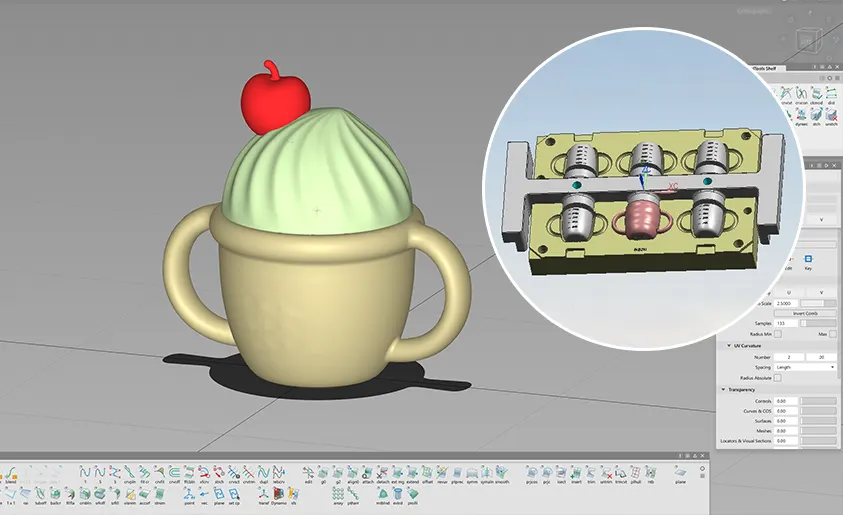The height and width of the screenshot is (515, 843).
Task: Select the surface offset tool
Action: 427,475
